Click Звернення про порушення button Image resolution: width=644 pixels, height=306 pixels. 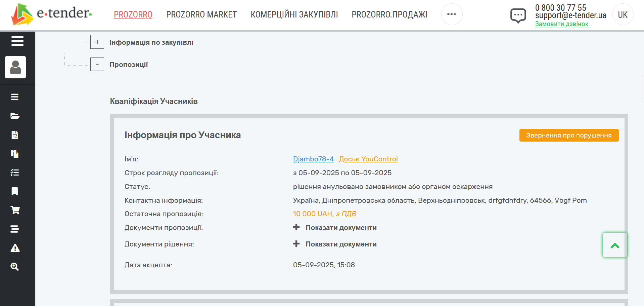[x=568, y=135]
